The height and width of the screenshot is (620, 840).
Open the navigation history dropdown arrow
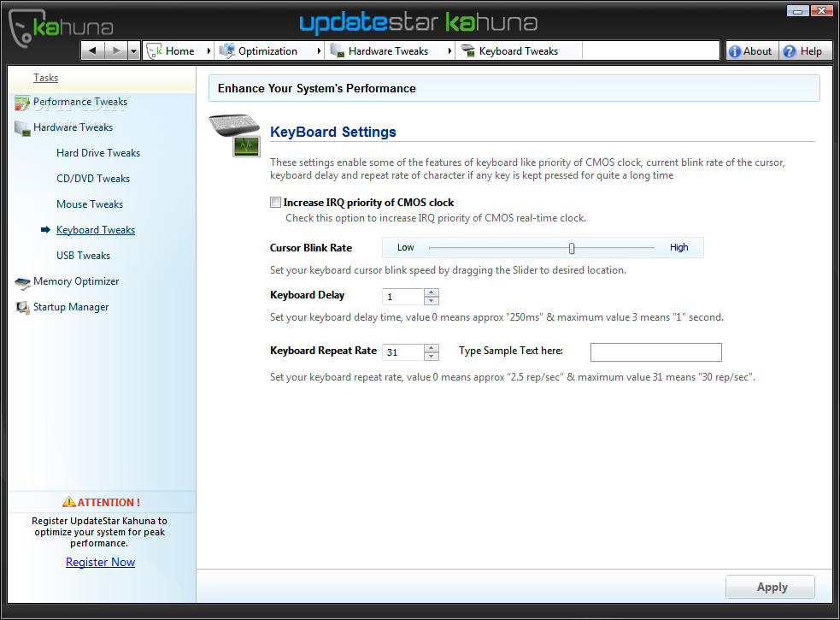134,51
